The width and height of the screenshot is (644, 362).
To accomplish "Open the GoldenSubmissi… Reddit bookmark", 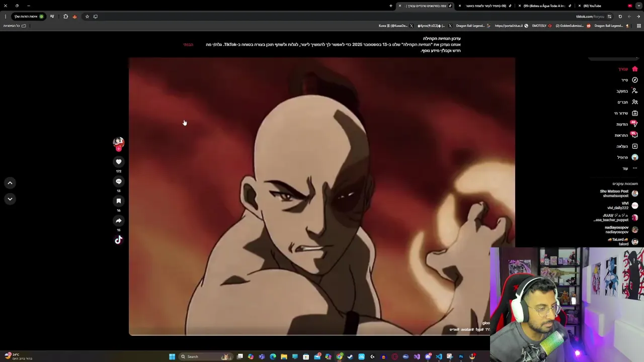I will click(573, 26).
